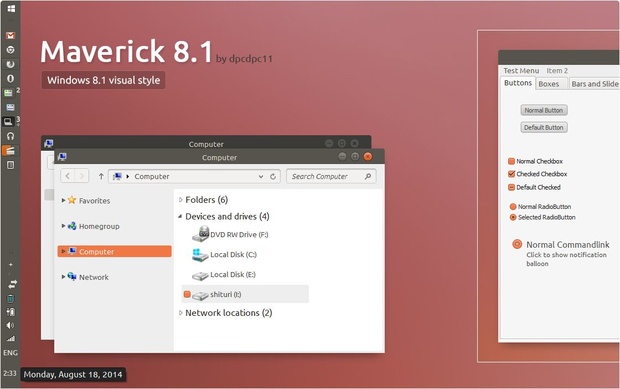The height and width of the screenshot is (389, 620).
Task: Open the Opera browser taskbar icon
Action: (x=11, y=78)
